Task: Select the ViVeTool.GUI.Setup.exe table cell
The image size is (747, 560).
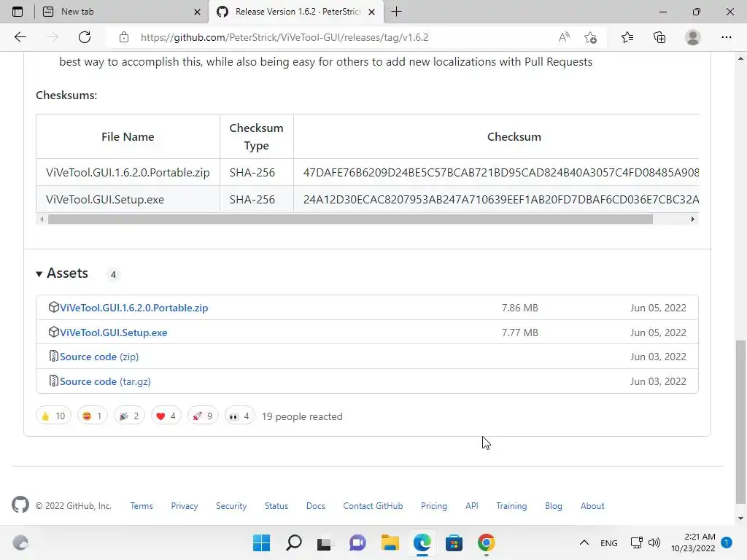Action: tap(128, 199)
